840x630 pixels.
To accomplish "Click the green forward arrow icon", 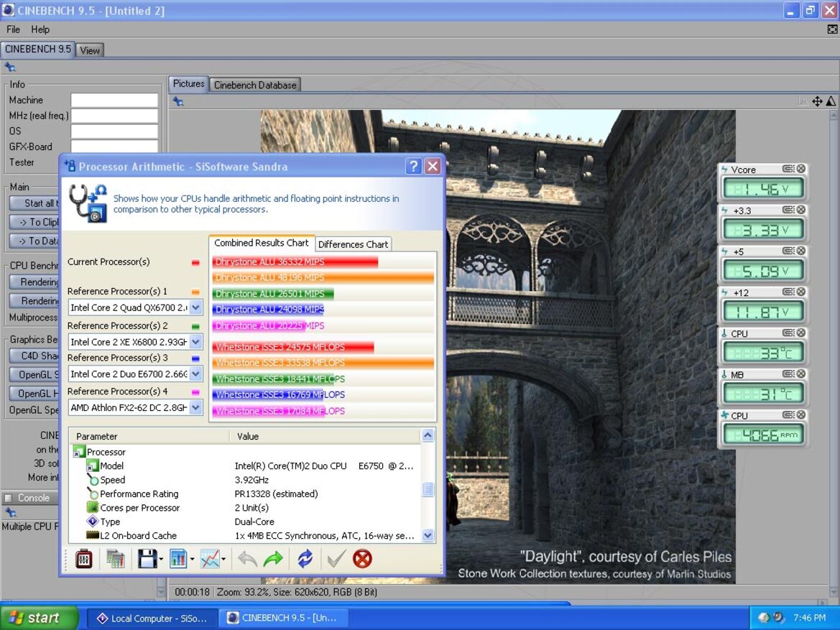I will pos(274,559).
